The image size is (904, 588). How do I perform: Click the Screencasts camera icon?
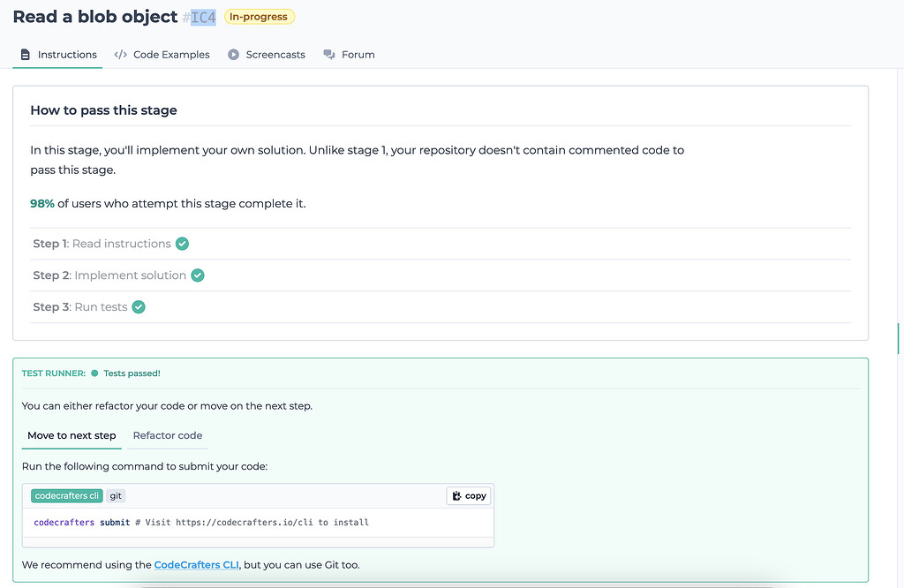coord(231,54)
